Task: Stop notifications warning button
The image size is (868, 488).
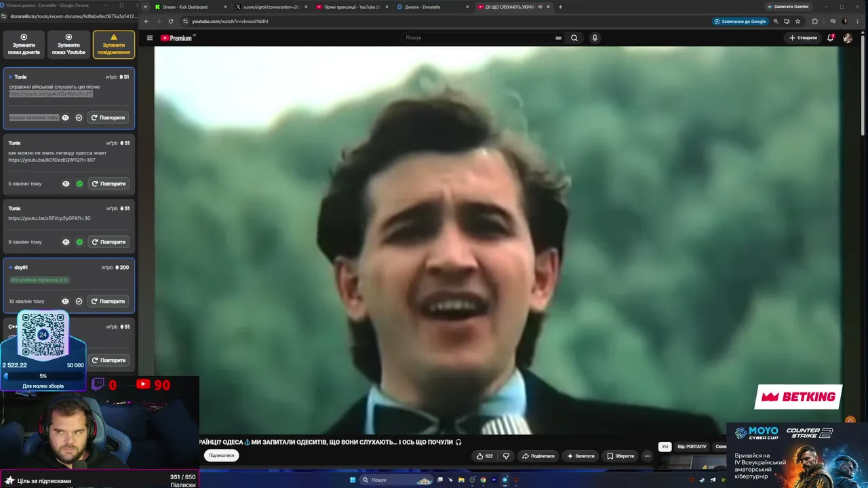Action: 114,45
